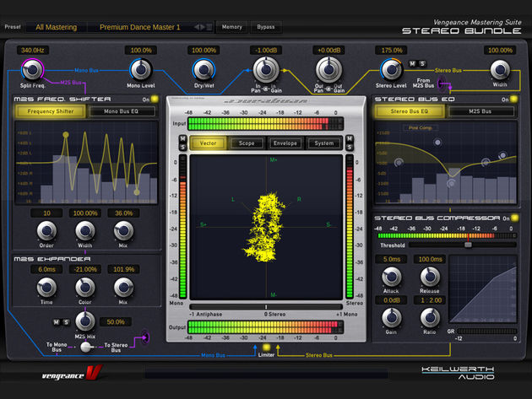This screenshot has height=399, width=532.
Task: Select the Mono Bus EQ tab
Action: [x=121, y=111]
